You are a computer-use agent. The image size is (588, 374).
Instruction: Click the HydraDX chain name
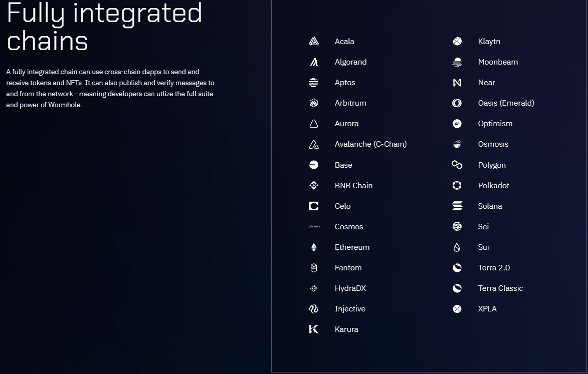(350, 288)
